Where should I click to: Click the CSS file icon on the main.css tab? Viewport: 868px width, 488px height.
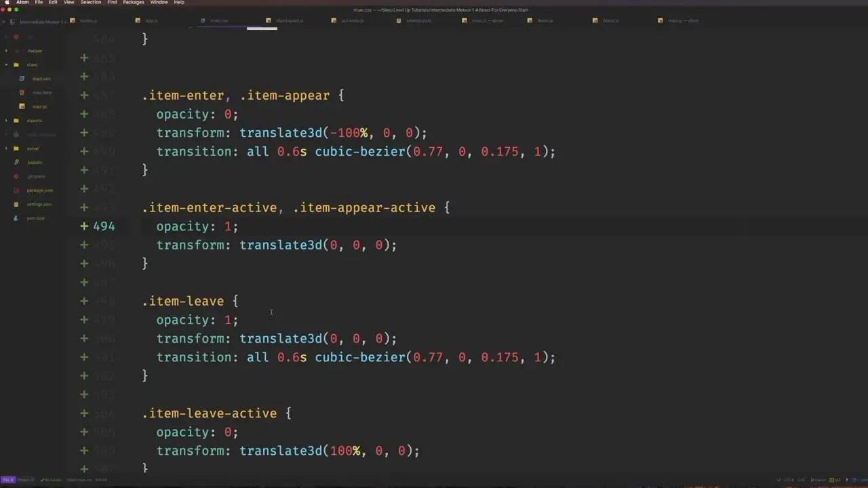pos(203,20)
